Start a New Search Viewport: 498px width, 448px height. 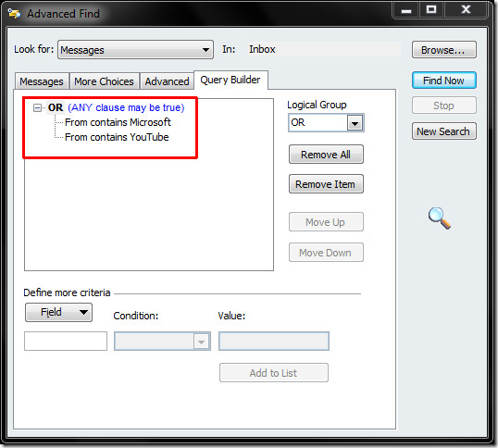coord(443,131)
